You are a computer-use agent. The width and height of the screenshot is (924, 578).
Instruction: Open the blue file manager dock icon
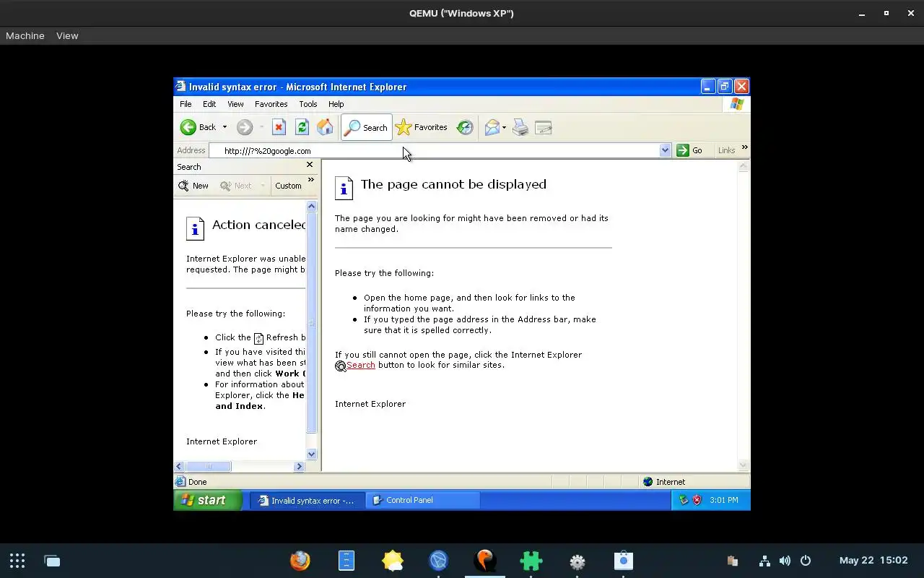346,561
